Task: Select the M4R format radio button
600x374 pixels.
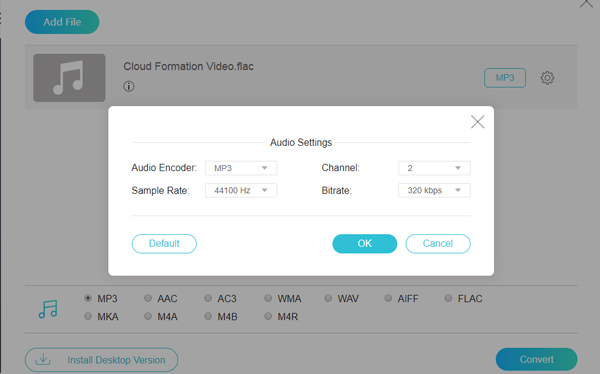Action: 268,316
